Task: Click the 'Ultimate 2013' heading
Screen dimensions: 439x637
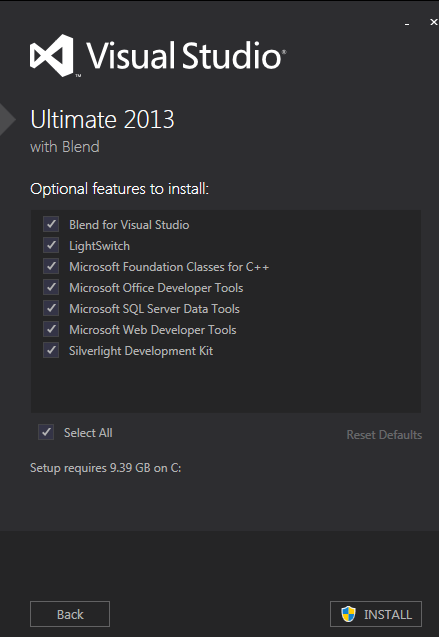Action: pyautogui.click(x=102, y=119)
